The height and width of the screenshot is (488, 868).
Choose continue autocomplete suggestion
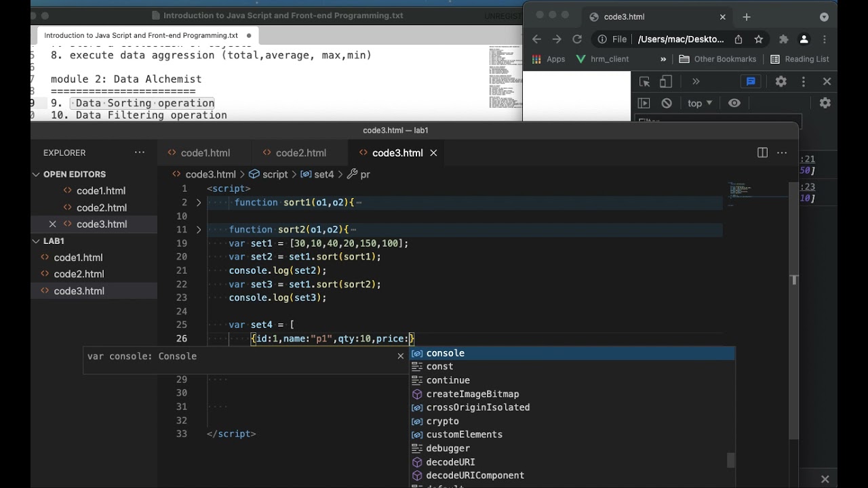(572, 380)
